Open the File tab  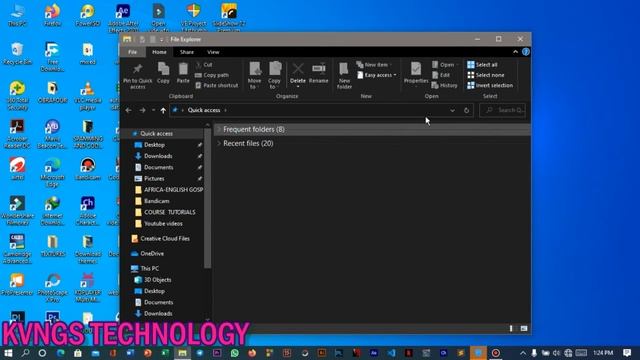tap(133, 52)
